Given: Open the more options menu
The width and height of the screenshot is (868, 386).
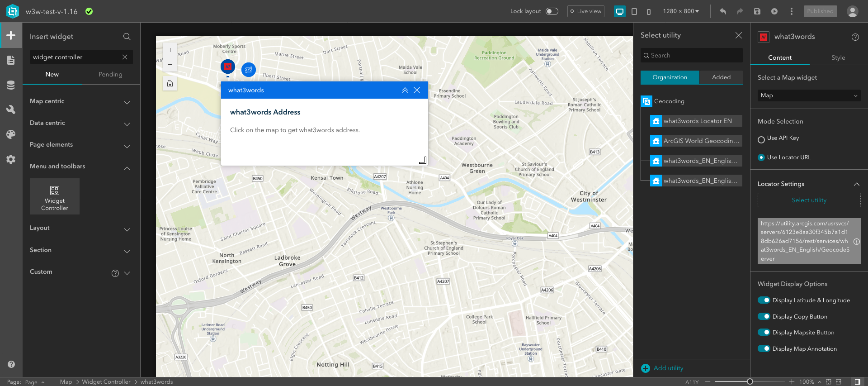Looking at the screenshot, I should pyautogui.click(x=792, y=11).
